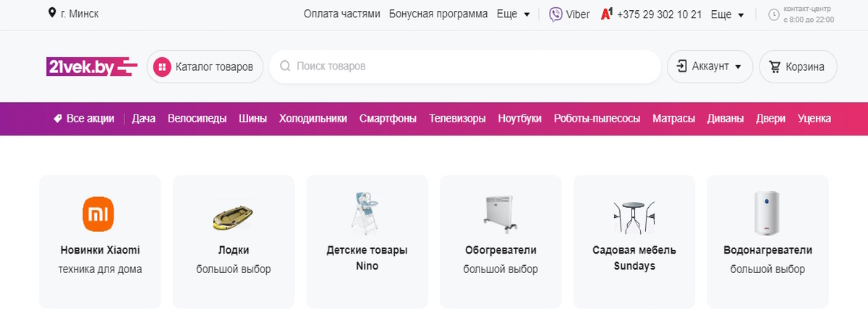Click the shopping cart icon
868x326 pixels.
(775, 67)
